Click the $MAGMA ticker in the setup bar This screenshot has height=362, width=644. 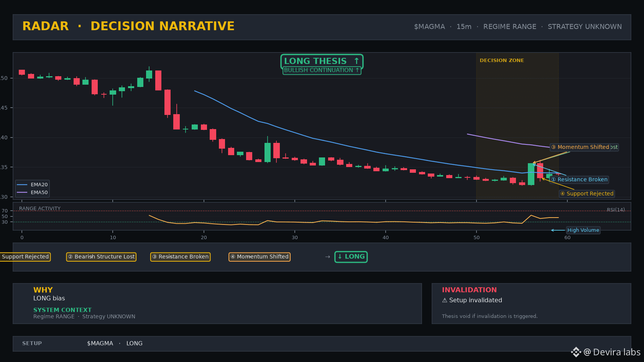[100, 344]
